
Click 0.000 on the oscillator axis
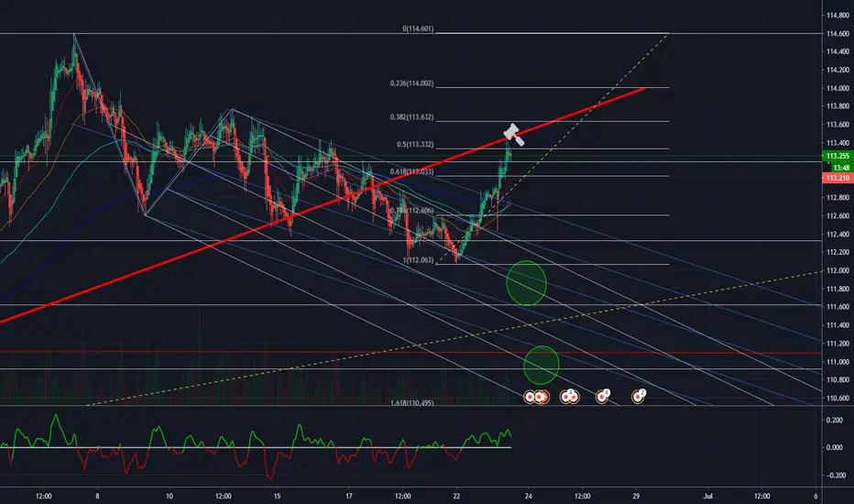click(x=835, y=447)
